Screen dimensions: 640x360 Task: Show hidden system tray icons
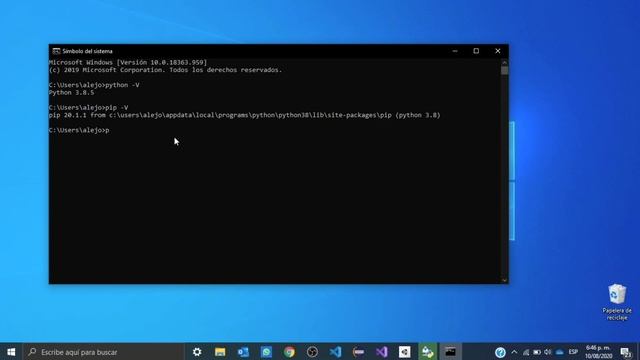[x=514, y=352]
